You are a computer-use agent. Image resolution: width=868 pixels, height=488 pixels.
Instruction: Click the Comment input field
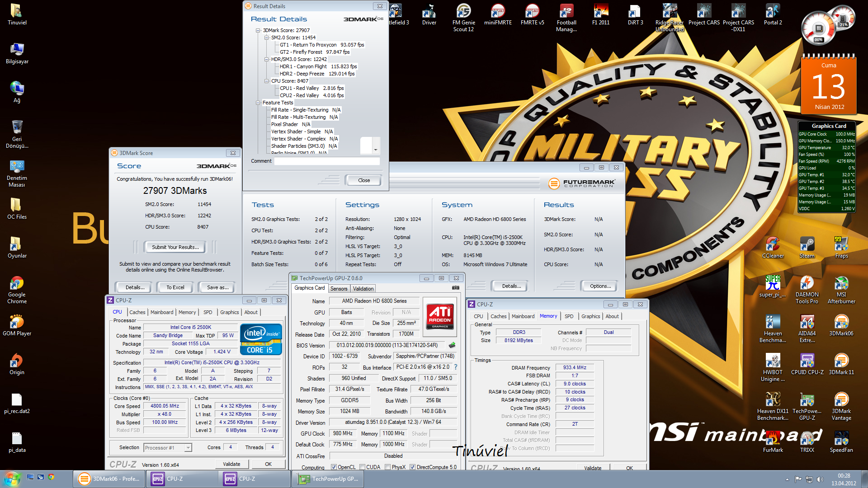tap(327, 161)
